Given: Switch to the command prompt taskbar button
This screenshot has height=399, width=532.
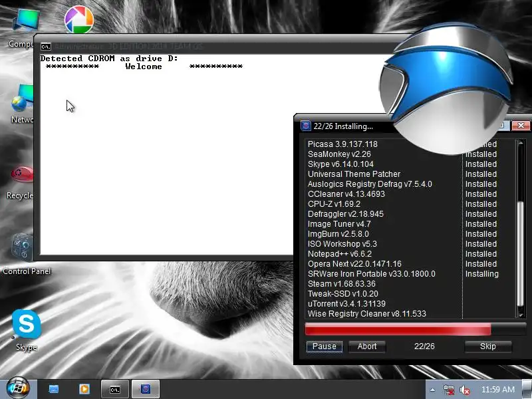Looking at the screenshot, I should (115, 389).
